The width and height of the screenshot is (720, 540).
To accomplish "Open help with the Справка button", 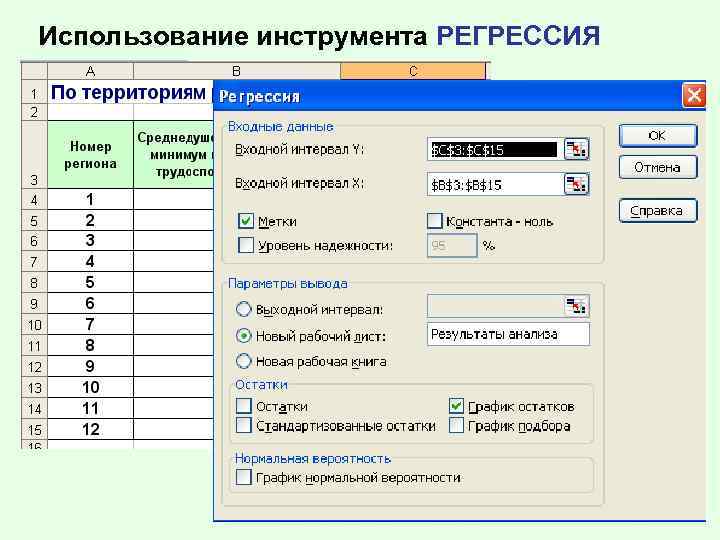I will point(658,210).
